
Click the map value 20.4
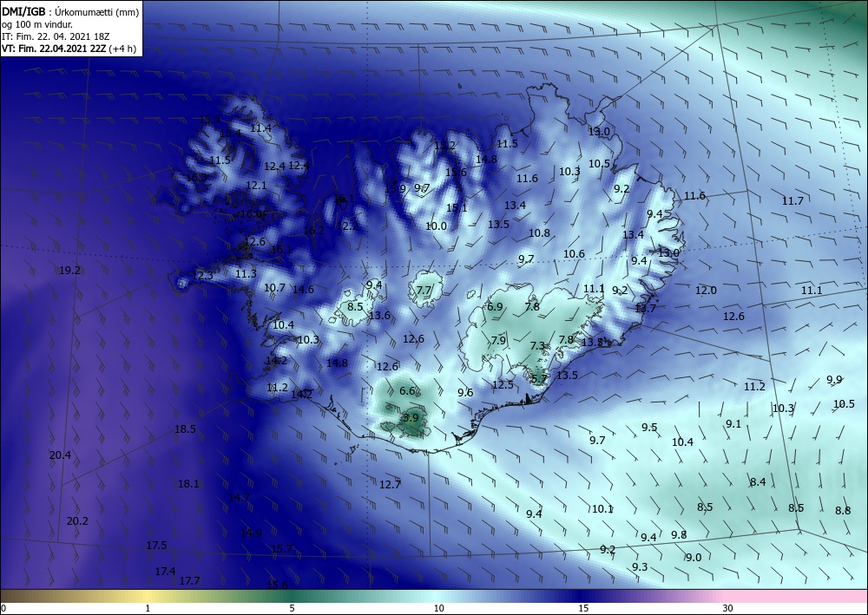(x=60, y=455)
